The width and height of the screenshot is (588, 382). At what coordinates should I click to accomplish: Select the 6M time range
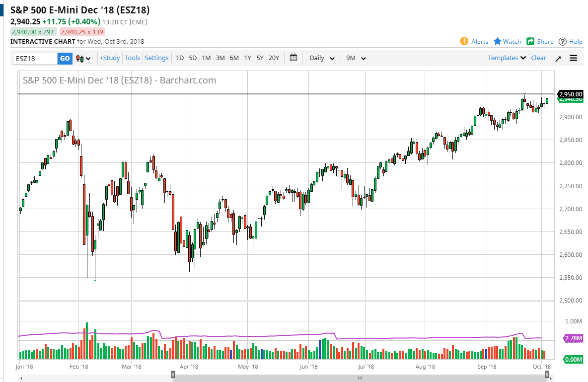234,58
